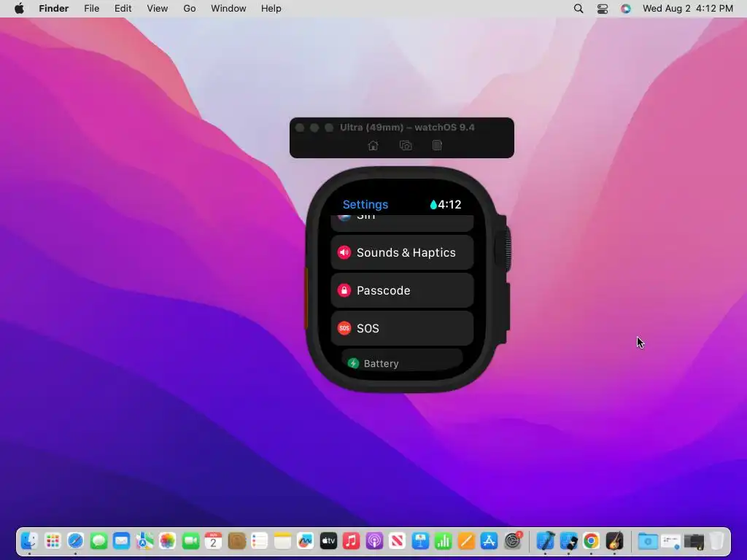The width and height of the screenshot is (747, 560).
Task: Open News from the Dock
Action: (x=398, y=541)
